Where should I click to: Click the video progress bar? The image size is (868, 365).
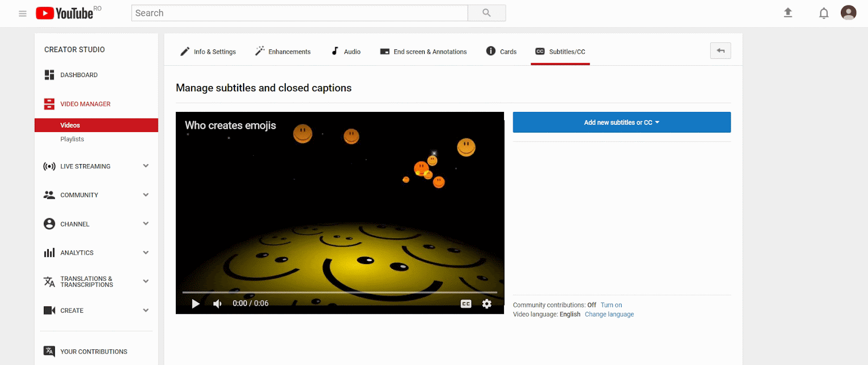pos(340,292)
